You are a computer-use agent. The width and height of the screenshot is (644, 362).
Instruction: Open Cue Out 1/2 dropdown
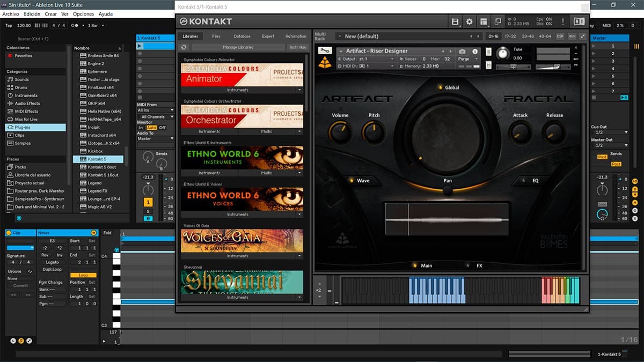coord(610,132)
